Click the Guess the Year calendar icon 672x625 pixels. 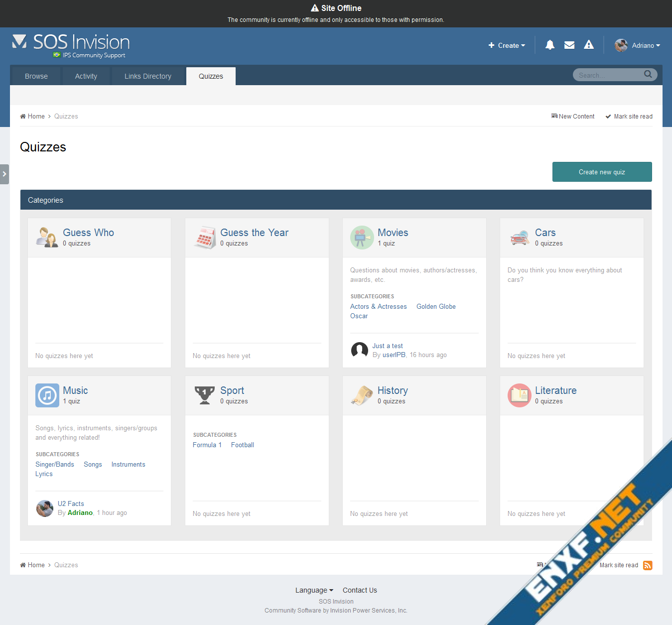204,238
